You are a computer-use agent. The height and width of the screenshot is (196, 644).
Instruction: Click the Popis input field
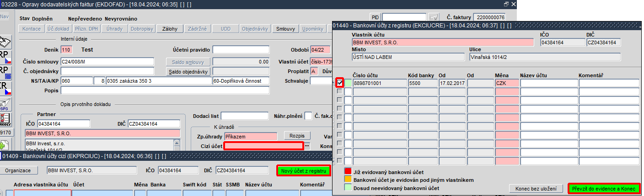coord(165,90)
